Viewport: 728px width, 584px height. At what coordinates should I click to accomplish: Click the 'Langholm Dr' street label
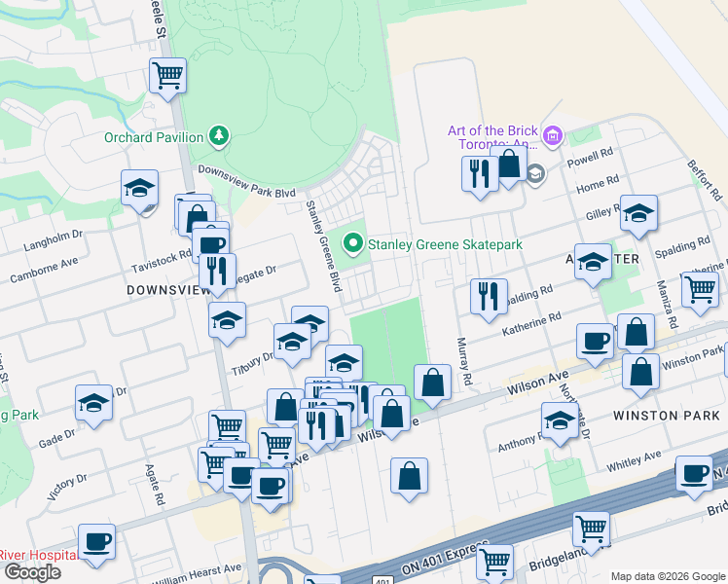pos(53,241)
